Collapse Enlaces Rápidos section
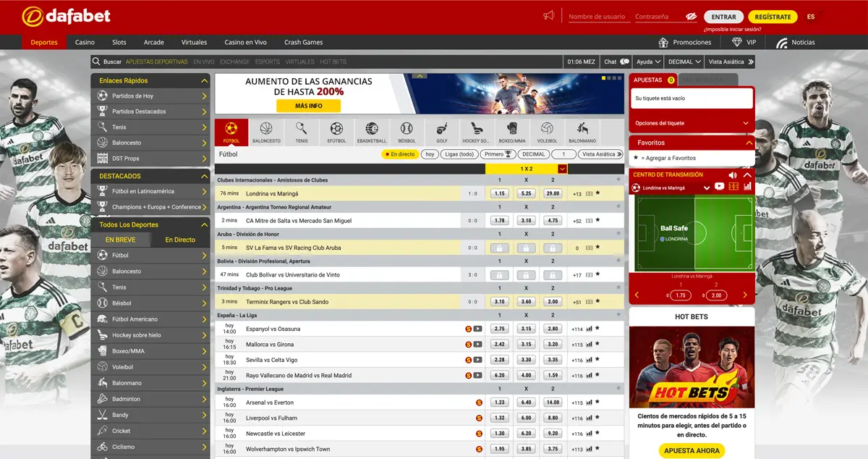868x459 pixels. pos(205,80)
